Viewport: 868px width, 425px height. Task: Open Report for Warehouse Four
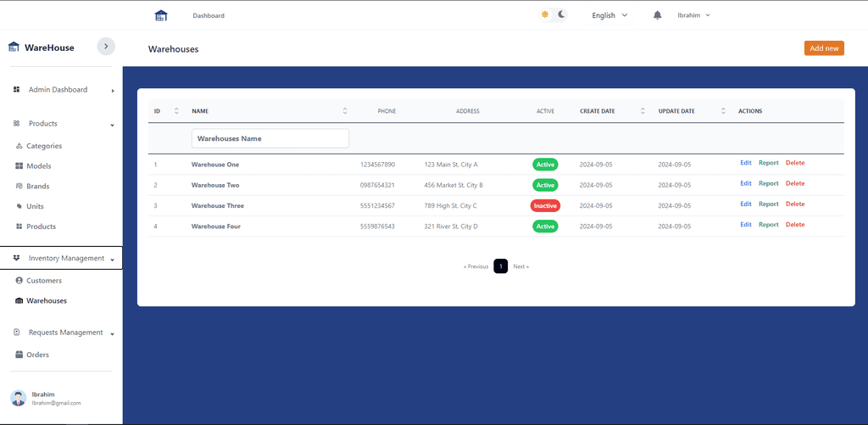(768, 225)
